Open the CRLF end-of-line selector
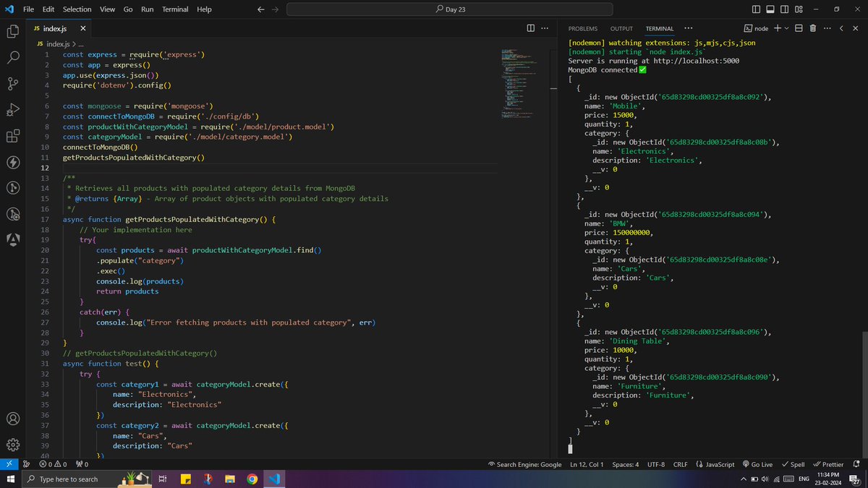This screenshot has height=488, width=868. click(x=680, y=464)
